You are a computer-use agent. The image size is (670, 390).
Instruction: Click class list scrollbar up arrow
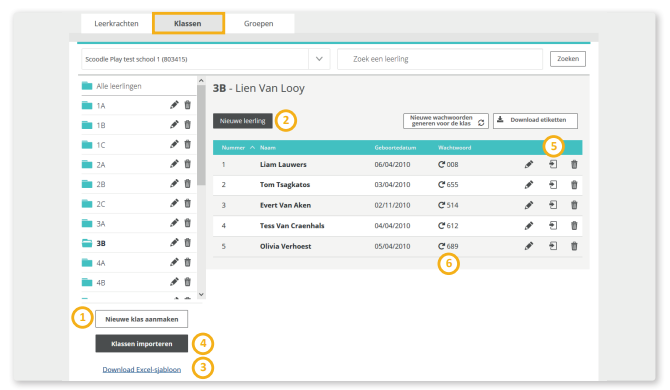[201, 80]
